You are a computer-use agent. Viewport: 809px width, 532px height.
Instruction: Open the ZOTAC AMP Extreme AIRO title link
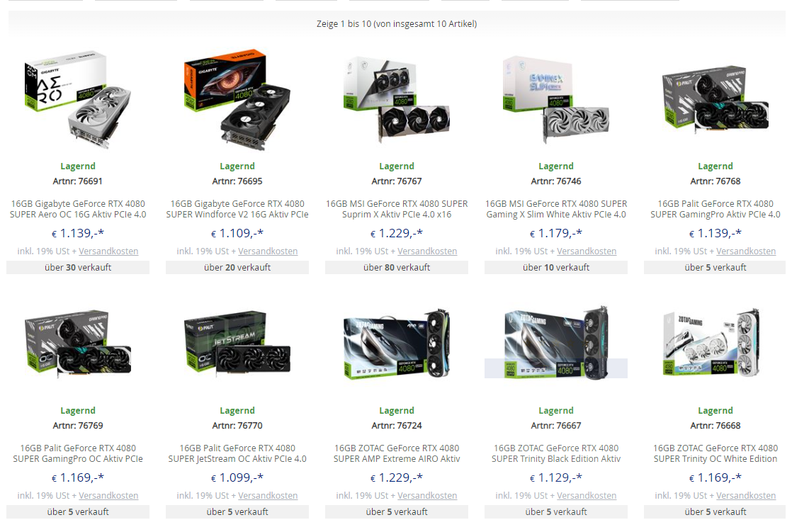(x=397, y=453)
